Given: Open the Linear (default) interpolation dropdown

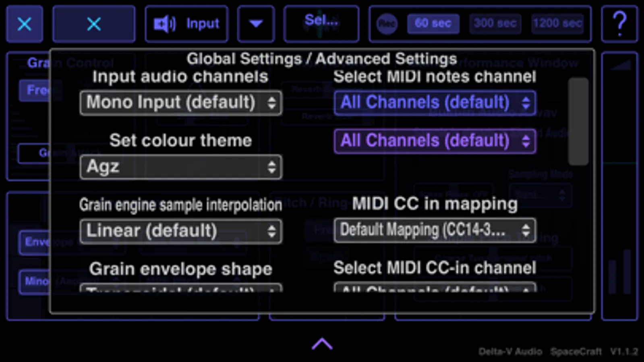Looking at the screenshot, I should coord(181,231).
